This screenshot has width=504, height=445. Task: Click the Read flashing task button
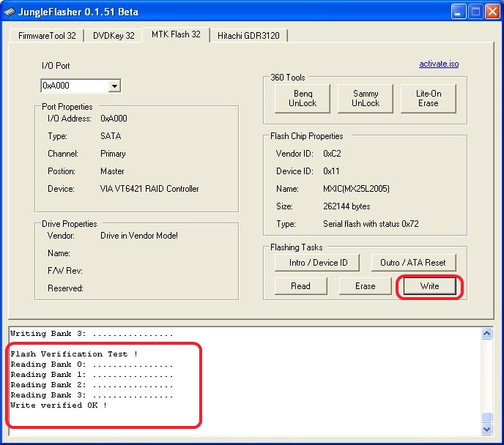(x=301, y=286)
